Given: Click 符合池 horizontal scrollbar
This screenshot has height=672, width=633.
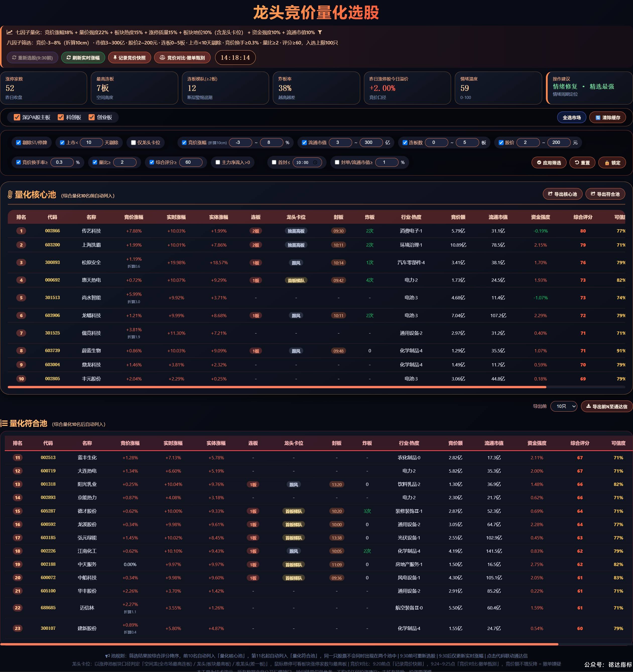Looking at the screenshot, I should tap(279, 644).
